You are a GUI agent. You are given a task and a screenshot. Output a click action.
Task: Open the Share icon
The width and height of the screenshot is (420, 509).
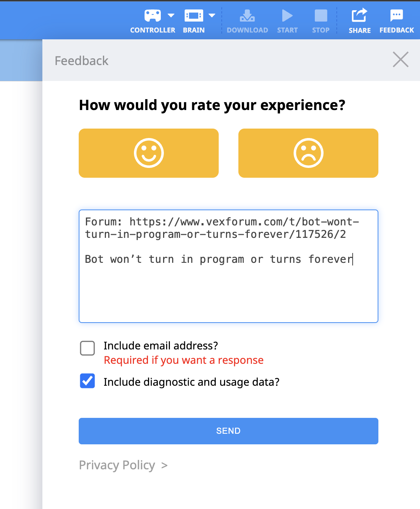pyautogui.click(x=359, y=15)
